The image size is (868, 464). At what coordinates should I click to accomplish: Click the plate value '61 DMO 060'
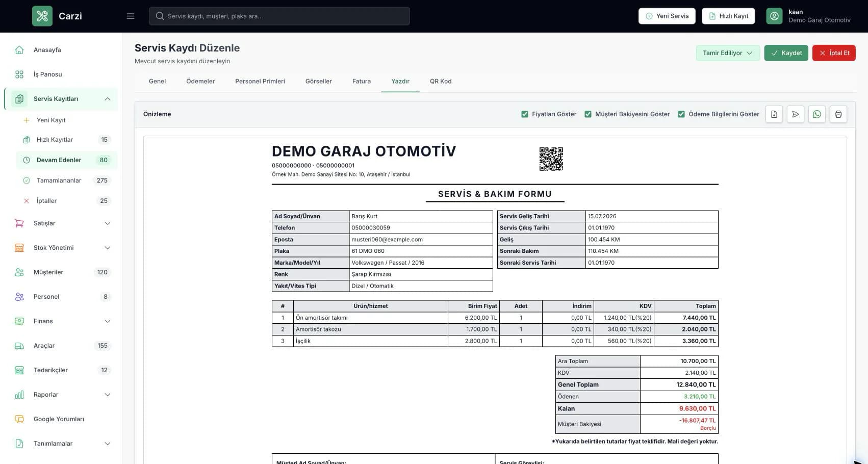[x=368, y=251]
